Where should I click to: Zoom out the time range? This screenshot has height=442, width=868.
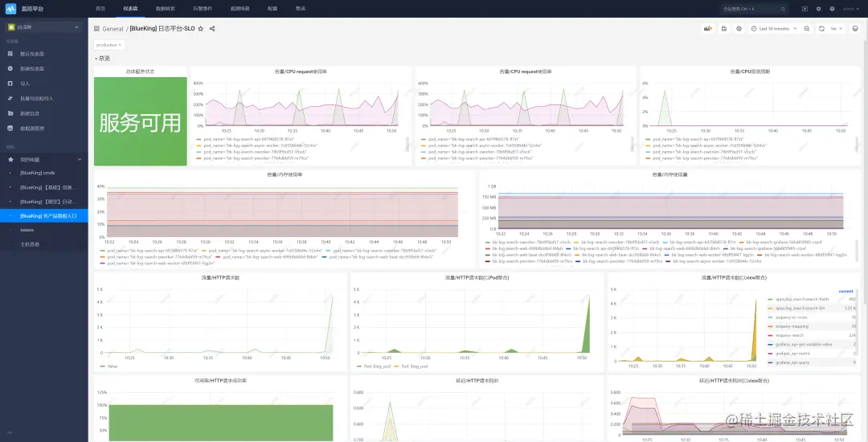(x=807, y=29)
